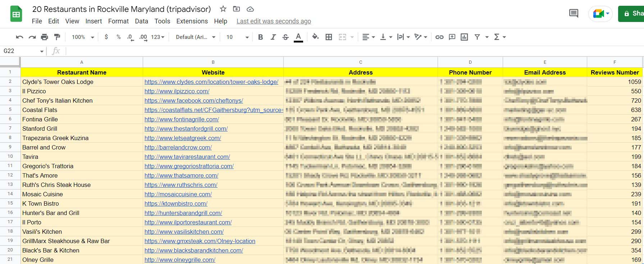Click the Move to folder icon
Screen dimensions: 644x264
point(237,9)
